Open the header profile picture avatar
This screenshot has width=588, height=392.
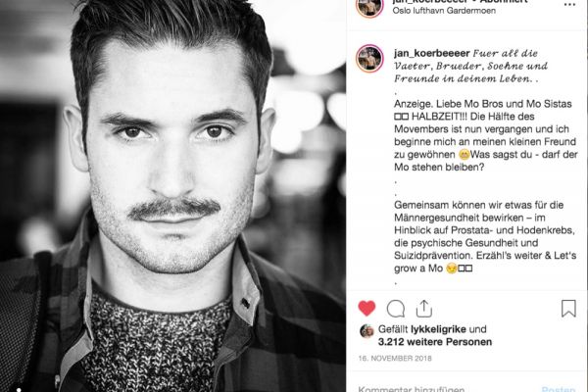point(369,7)
